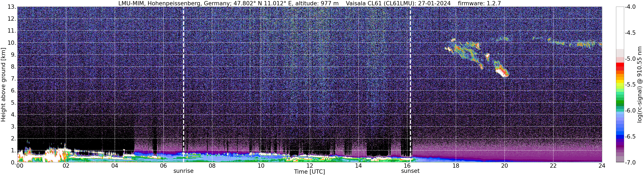Click the '1.' height tick label

[13, 151]
